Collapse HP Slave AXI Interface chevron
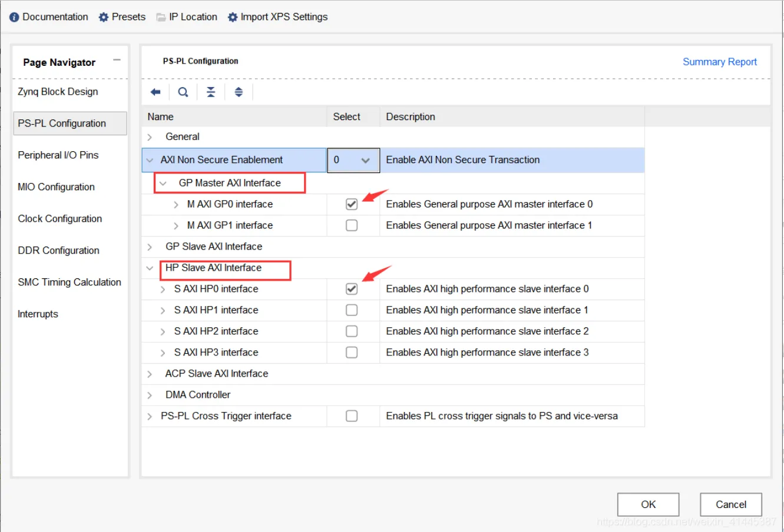Screen dimensions: 784x532 coord(150,268)
